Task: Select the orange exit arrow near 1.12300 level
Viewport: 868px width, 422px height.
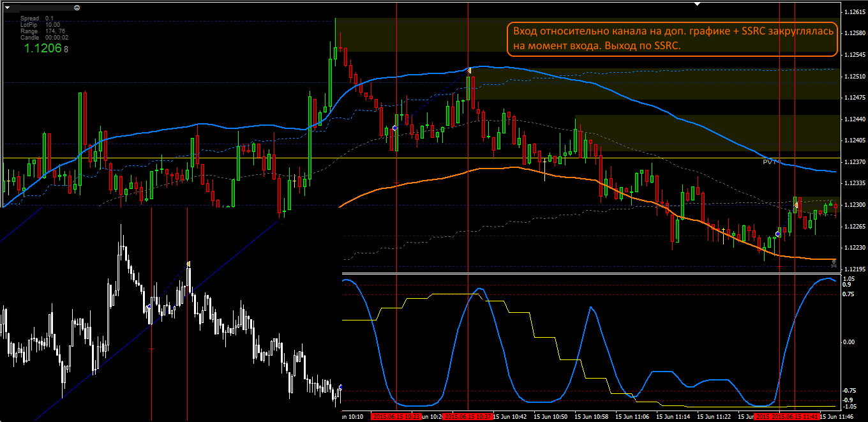Action: (796, 204)
